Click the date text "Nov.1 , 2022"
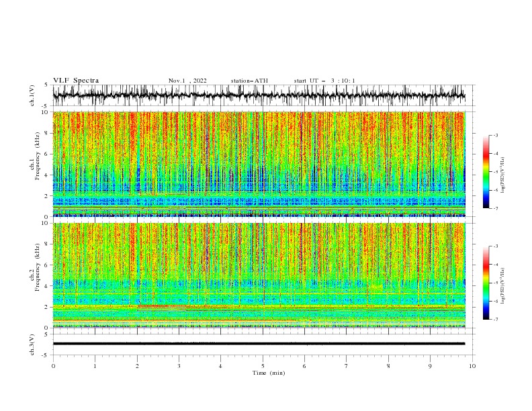This screenshot has width=532, height=411. (187, 81)
